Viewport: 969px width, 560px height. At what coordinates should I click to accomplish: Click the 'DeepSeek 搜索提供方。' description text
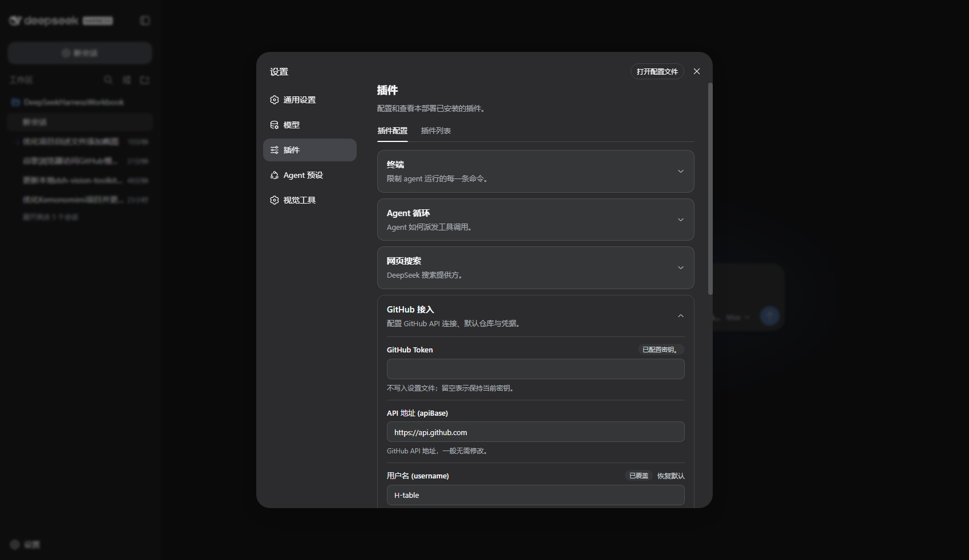click(426, 275)
